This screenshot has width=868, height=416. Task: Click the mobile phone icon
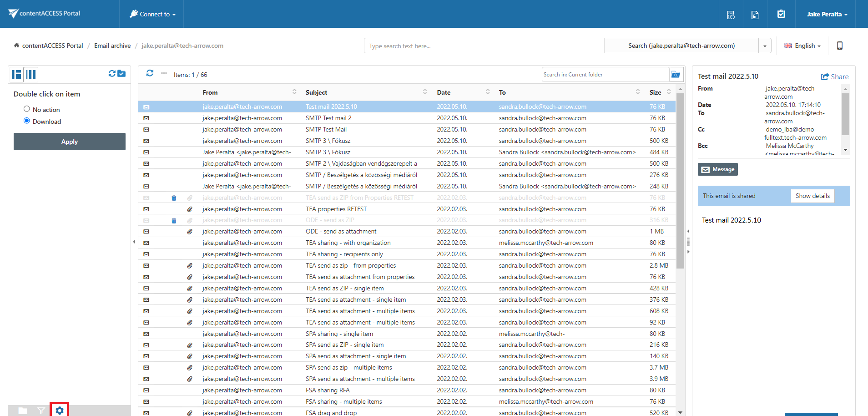click(x=840, y=46)
